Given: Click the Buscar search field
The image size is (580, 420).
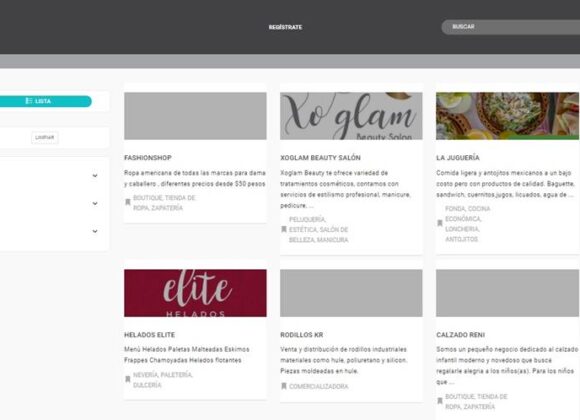Looking at the screenshot, I should 511,27.
